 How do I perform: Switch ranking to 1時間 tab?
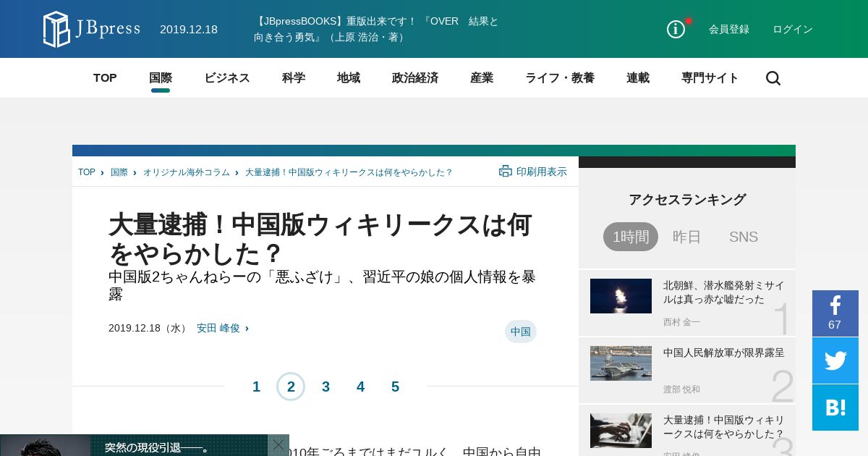631,237
